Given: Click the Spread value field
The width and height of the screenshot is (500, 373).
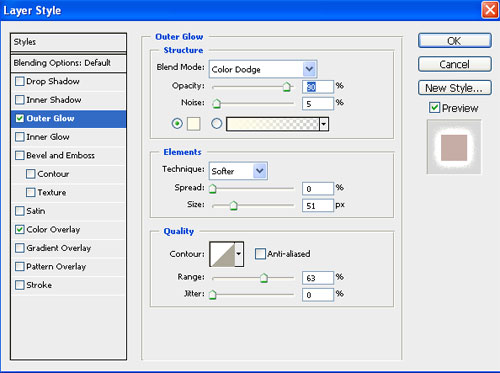Looking at the screenshot, I should click(318, 189).
